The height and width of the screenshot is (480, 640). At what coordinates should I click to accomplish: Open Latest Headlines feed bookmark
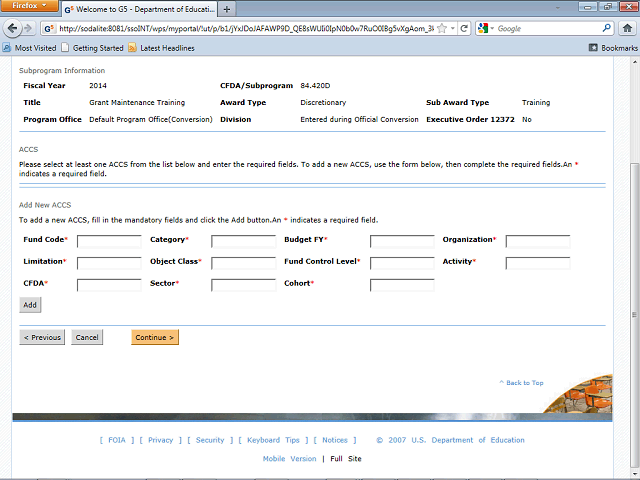pyautogui.click(x=162, y=48)
